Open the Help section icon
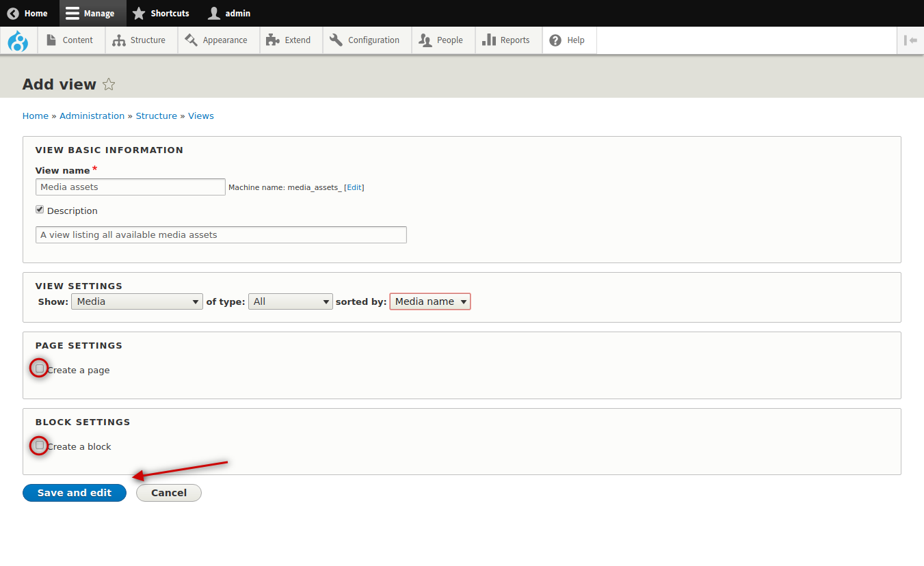Image resolution: width=924 pixels, height=566 pixels. [x=555, y=40]
